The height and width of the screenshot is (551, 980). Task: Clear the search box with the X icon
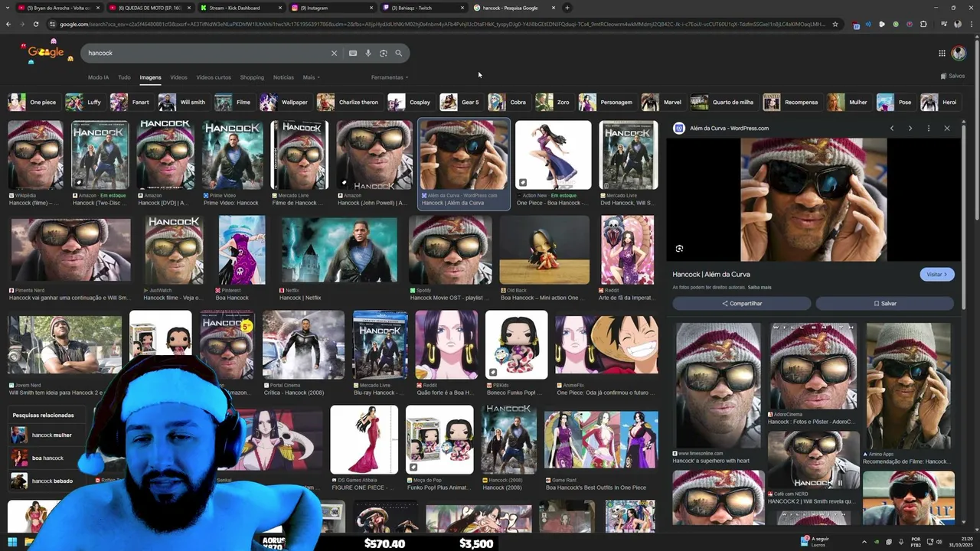tap(334, 54)
